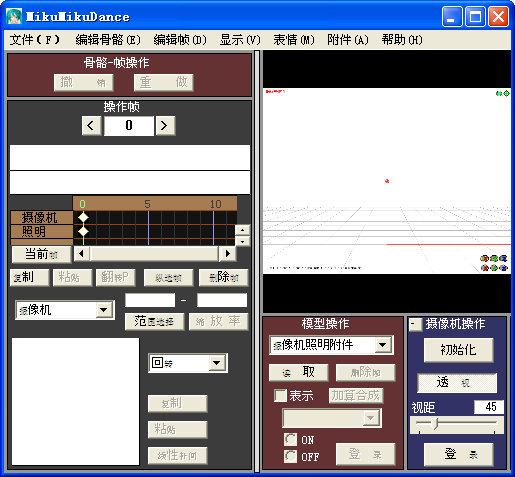Click the 复制 button below timeline
Screen dimensions: 515x477
pos(30,277)
